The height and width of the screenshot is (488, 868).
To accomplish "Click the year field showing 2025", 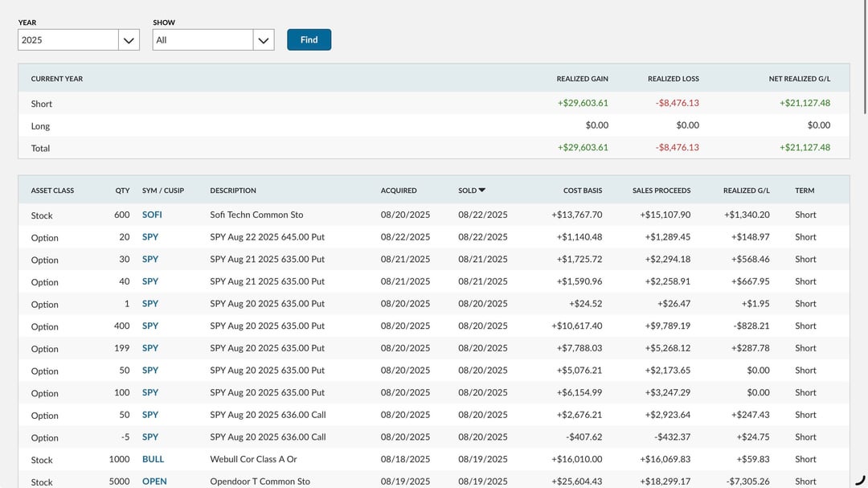I will pos(68,40).
